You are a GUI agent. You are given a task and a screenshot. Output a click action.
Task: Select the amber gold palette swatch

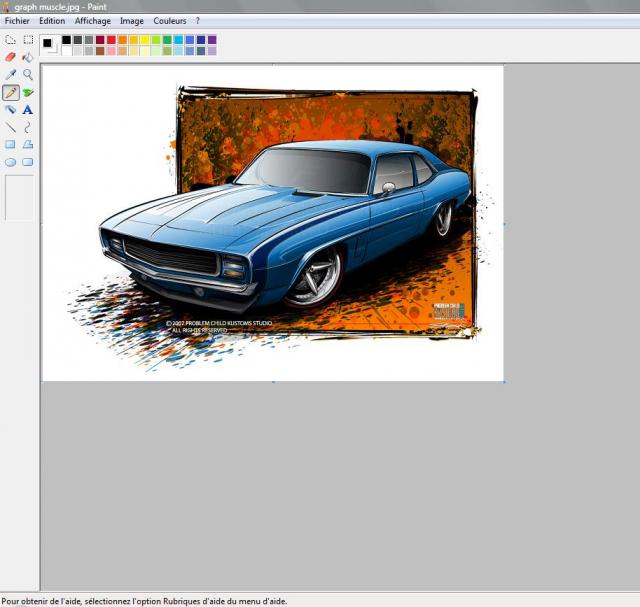point(133,40)
